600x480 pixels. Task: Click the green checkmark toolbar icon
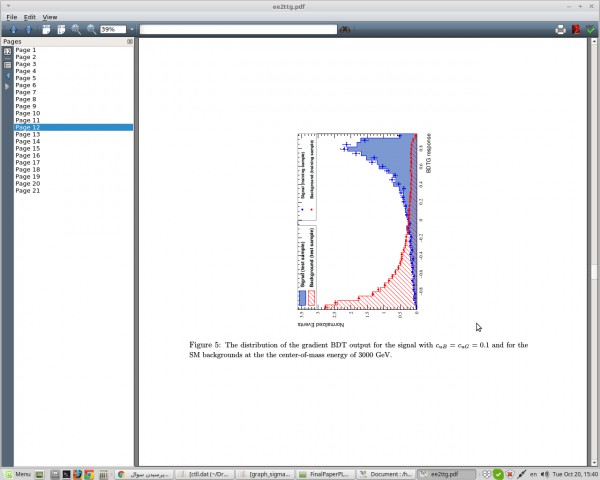click(x=591, y=30)
